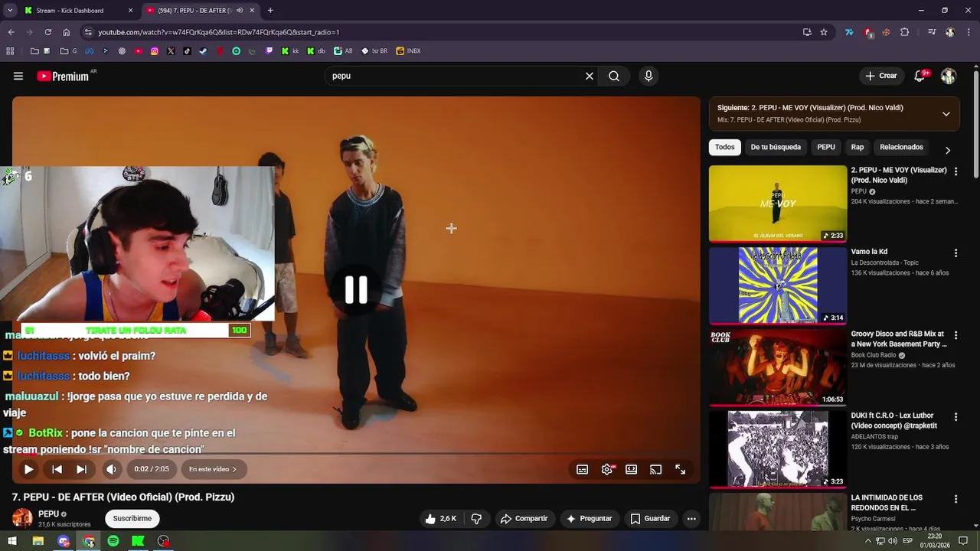Select the 'PEPU' filter chip
The image size is (980, 551).
(x=826, y=147)
